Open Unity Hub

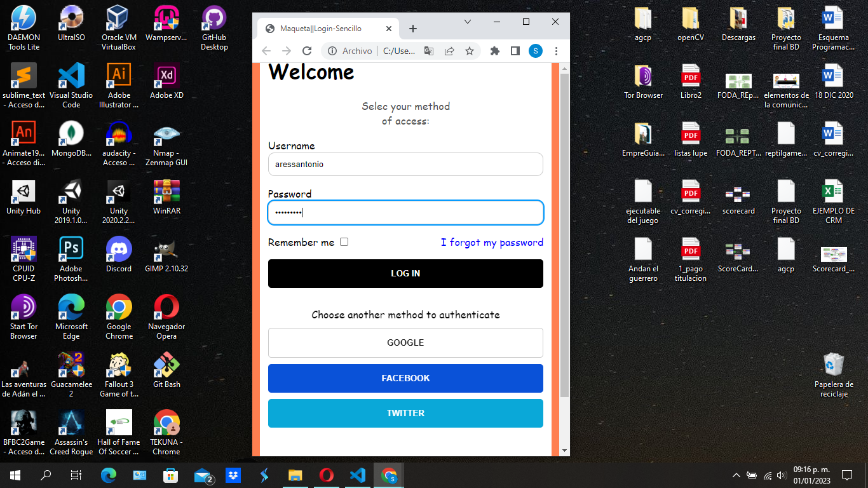(24, 191)
